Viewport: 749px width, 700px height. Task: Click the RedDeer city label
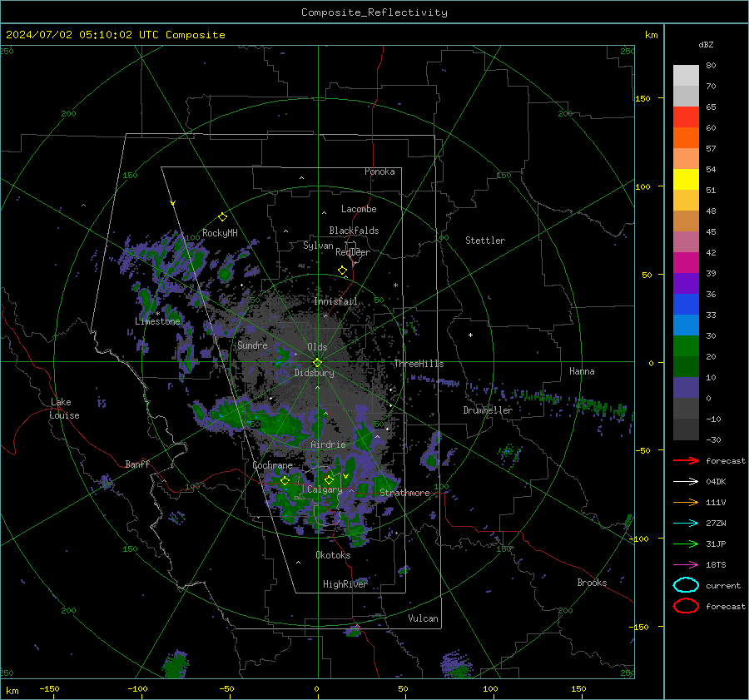(x=353, y=252)
